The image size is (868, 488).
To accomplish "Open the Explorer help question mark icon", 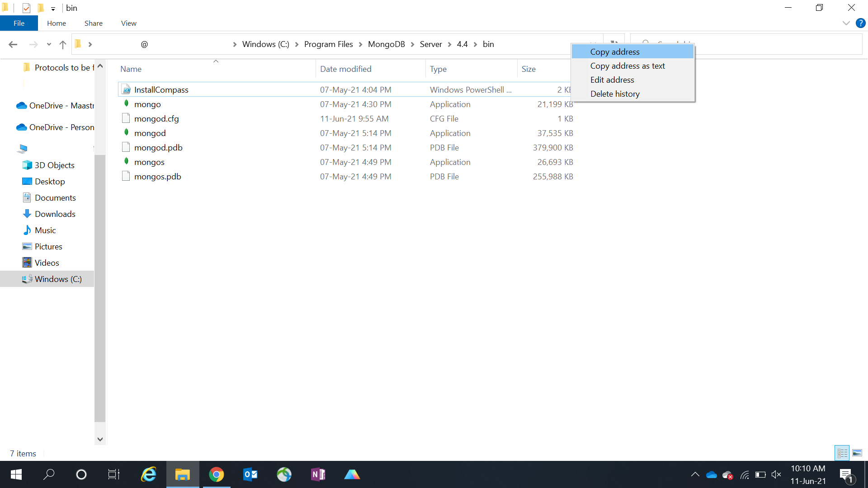I will point(860,23).
